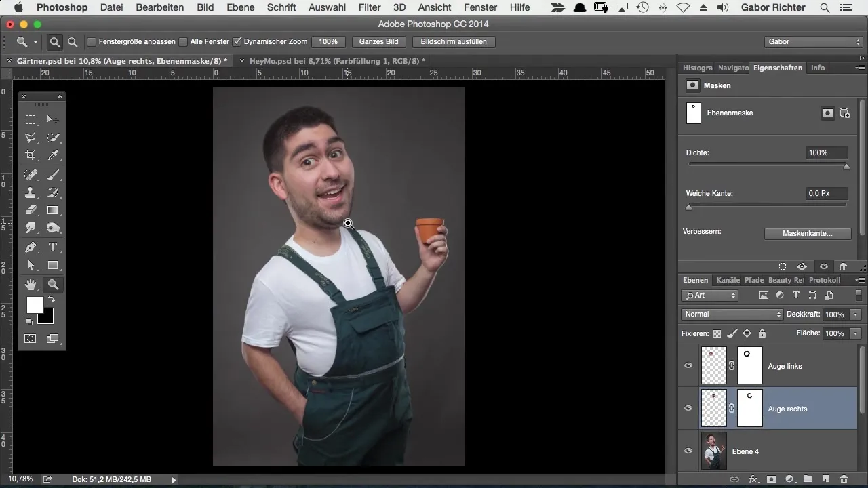Select the Quick Selection tool
This screenshot has width=868, height=488.
[53, 138]
